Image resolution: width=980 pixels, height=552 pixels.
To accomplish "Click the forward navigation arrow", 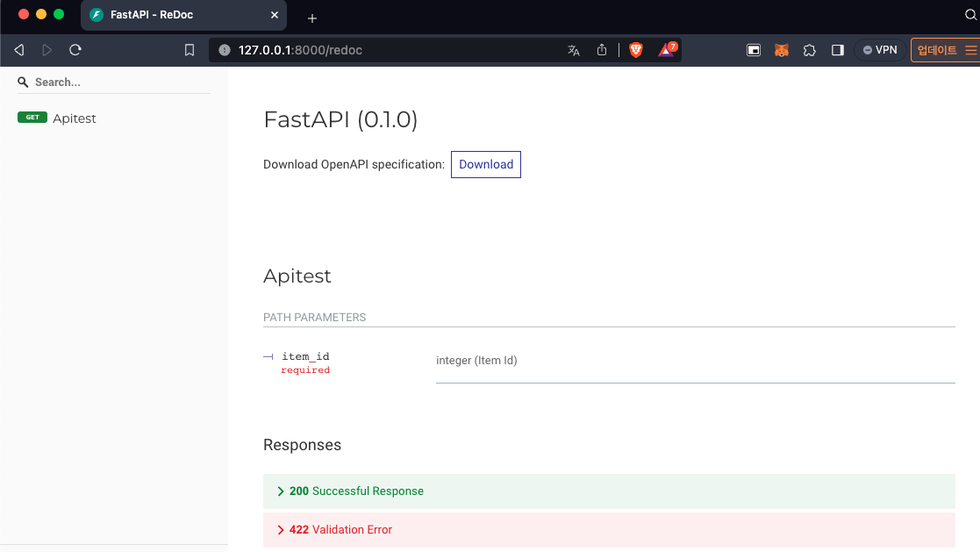I will [x=46, y=50].
